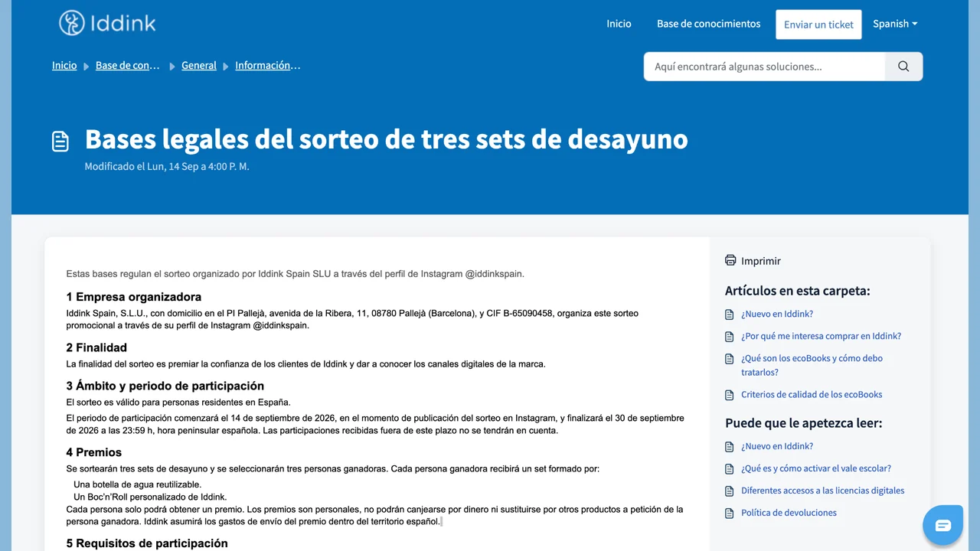The width and height of the screenshot is (980, 551).
Task: Open ¿Nuevo en Iddink? under Artículos en esta carpeta
Action: coord(777,314)
